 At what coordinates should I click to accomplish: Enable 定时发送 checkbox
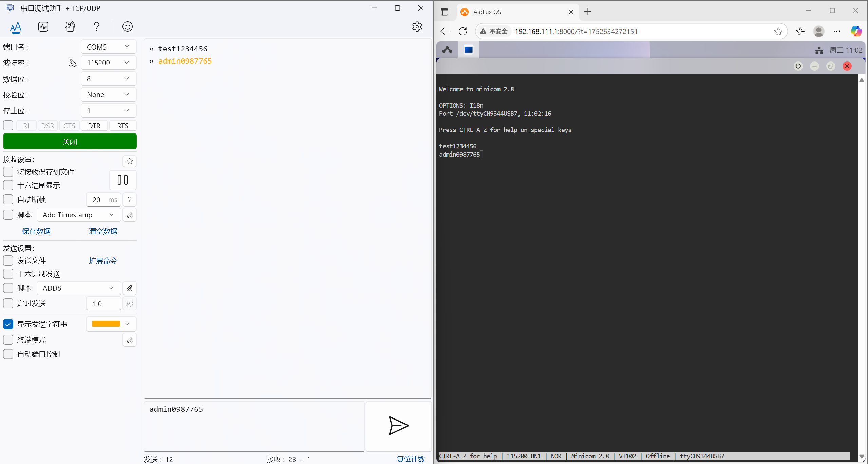(8, 303)
